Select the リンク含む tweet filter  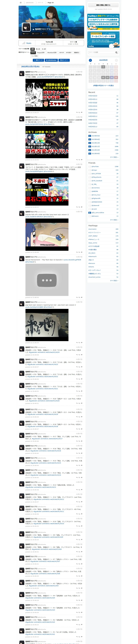point(35,56)
